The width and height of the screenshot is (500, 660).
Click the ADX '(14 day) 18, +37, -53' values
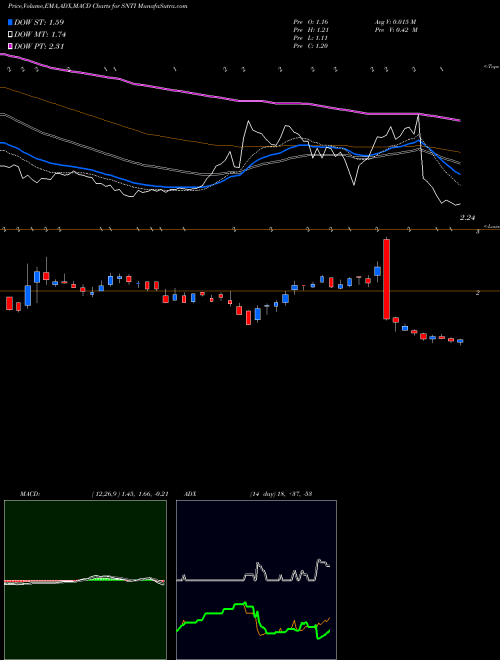click(280, 494)
